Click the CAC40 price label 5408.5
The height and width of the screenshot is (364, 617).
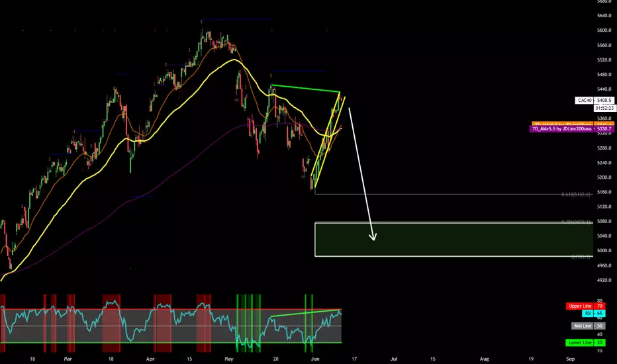[x=594, y=101]
